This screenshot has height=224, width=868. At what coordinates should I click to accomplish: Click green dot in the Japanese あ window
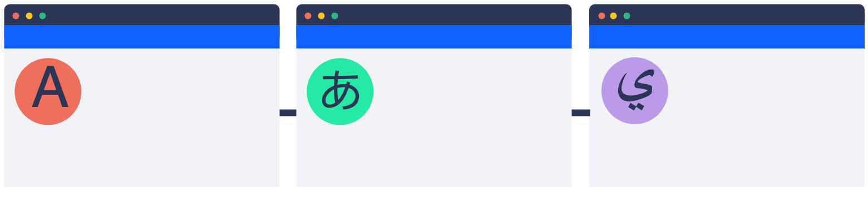point(334,16)
